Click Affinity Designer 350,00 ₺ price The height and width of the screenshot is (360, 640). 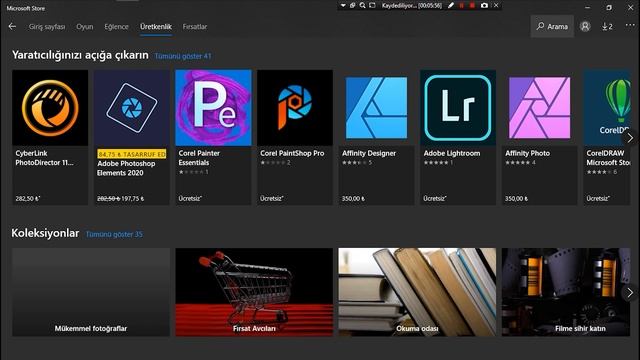click(x=353, y=198)
